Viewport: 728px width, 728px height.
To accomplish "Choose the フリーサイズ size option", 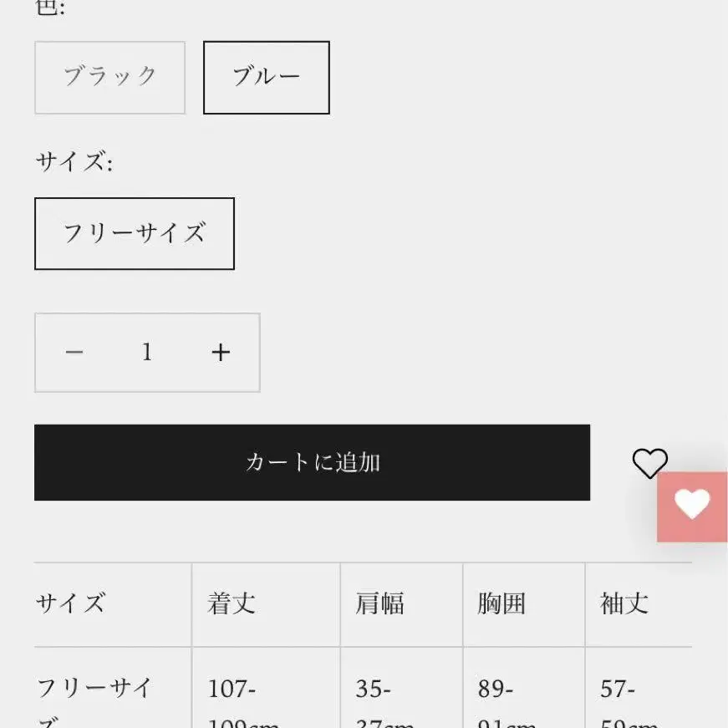I will (134, 233).
